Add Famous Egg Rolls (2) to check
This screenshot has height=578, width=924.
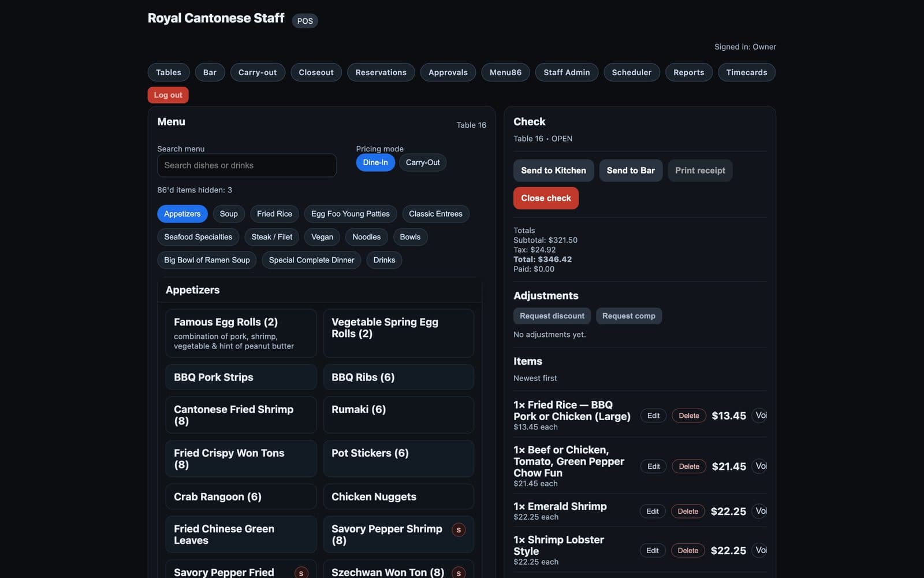click(241, 334)
